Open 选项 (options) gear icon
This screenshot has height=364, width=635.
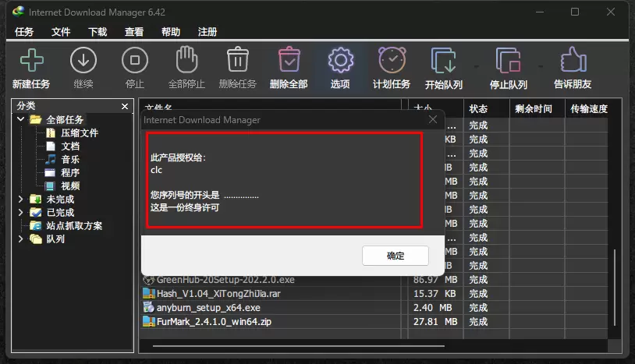pyautogui.click(x=340, y=61)
